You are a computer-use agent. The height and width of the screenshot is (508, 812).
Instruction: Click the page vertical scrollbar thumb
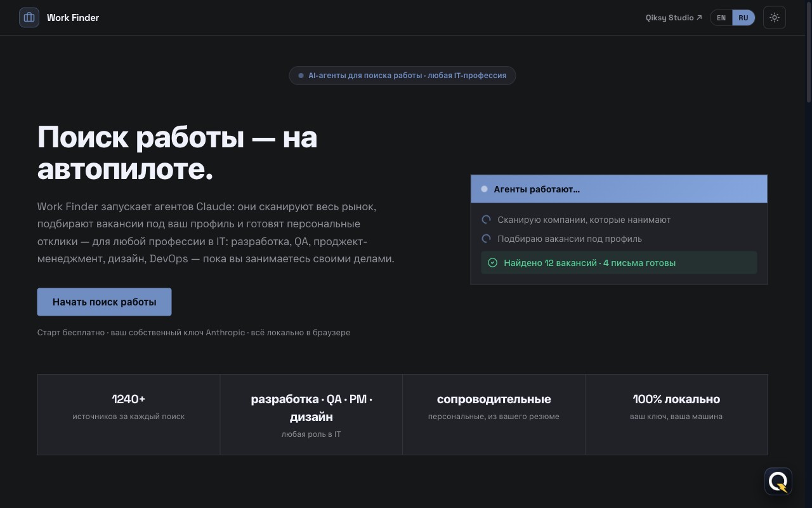(x=809, y=51)
